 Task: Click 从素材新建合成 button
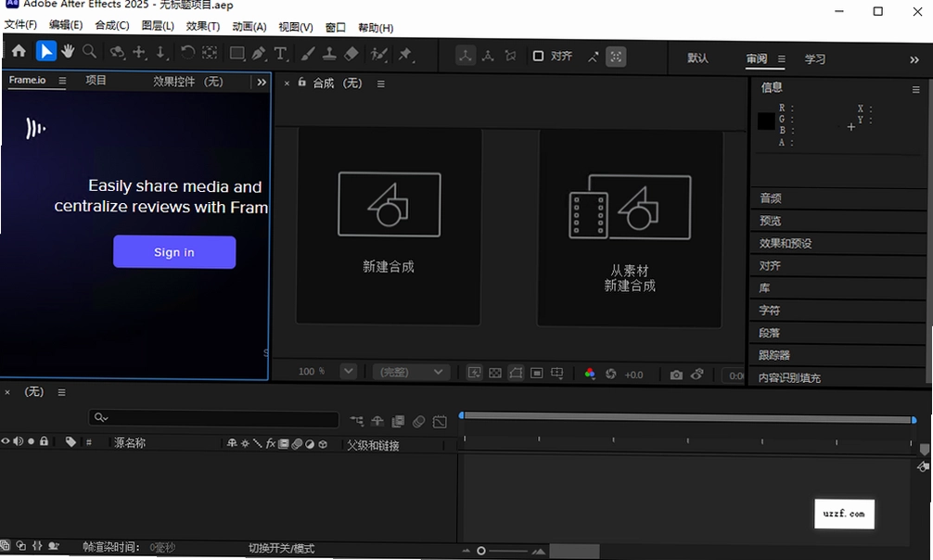630,228
